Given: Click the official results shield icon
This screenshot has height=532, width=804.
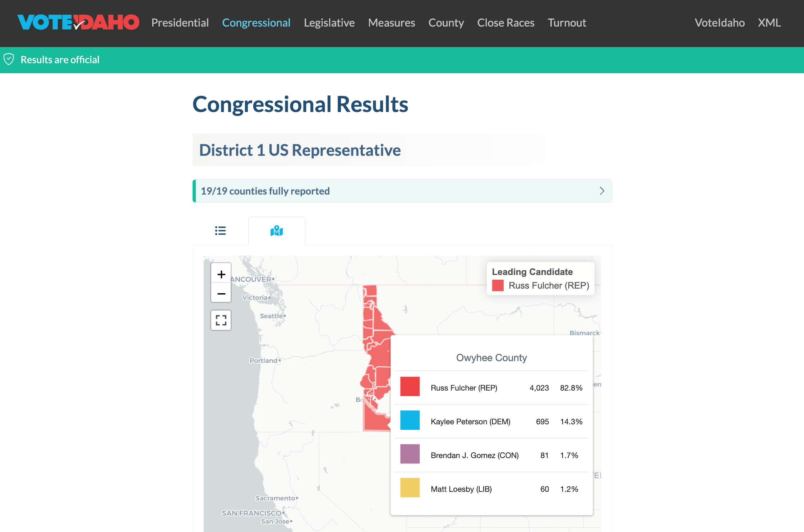Looking at the screenshot, I should [9, 60].
